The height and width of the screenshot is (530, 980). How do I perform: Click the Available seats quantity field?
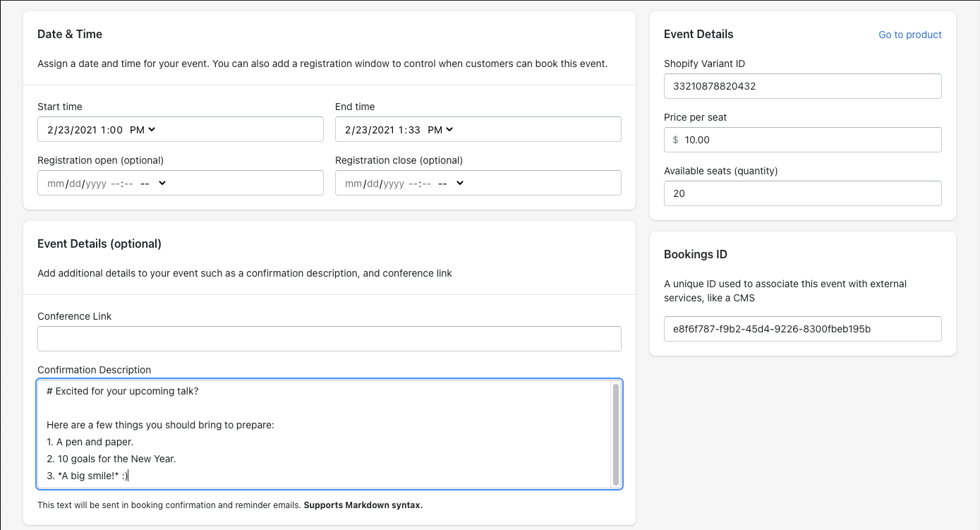pos(802,193)
